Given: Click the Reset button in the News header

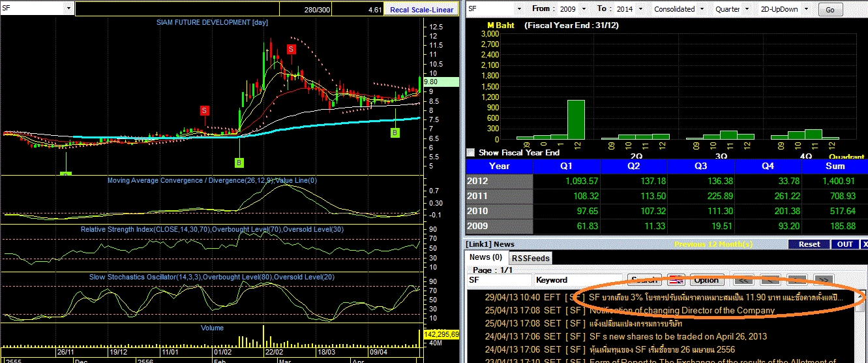Looking at the screenshot, I should coord(809,244).
